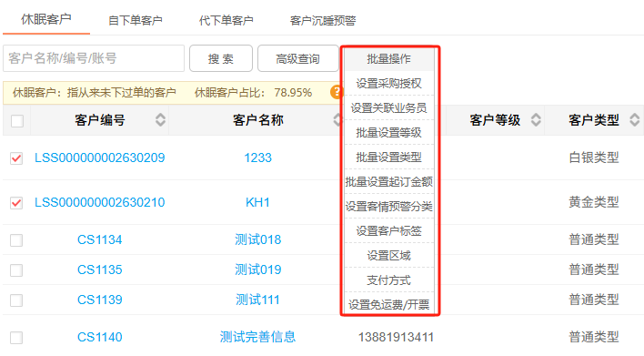
Task: Open customer LSS00000002630209 link
Action: (100, 158)
